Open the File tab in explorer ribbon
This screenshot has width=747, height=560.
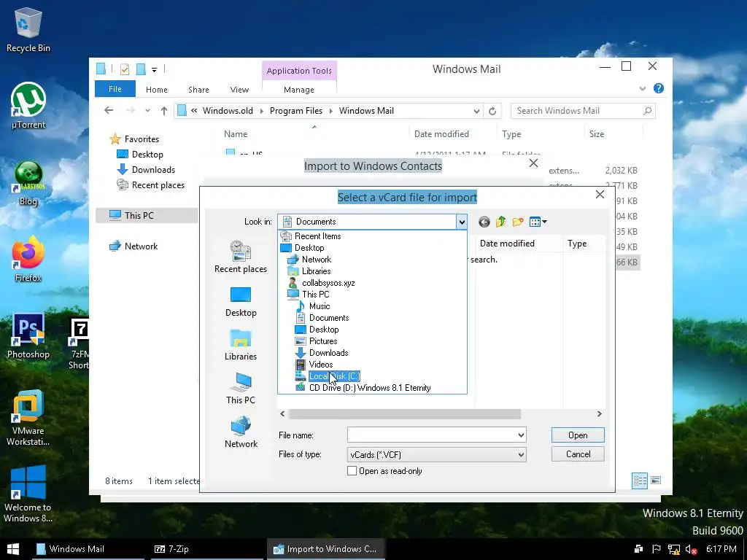point(115,89)
